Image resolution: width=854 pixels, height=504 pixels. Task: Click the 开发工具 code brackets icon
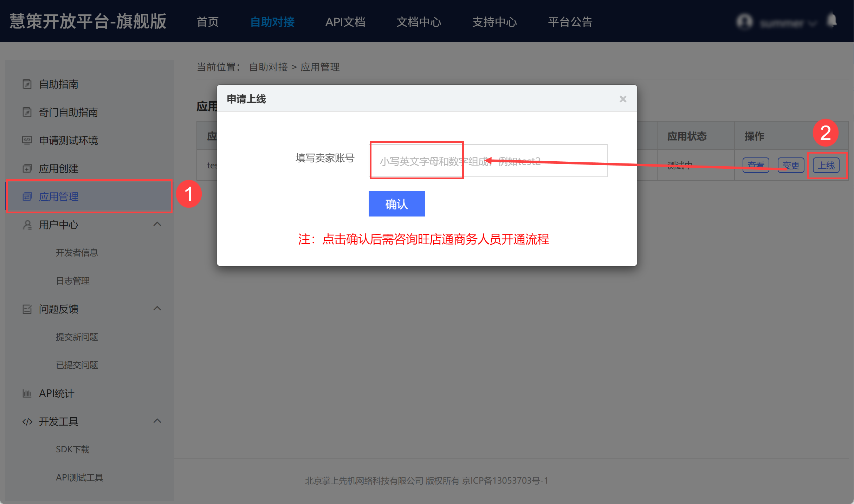click(x=27, y=421)
